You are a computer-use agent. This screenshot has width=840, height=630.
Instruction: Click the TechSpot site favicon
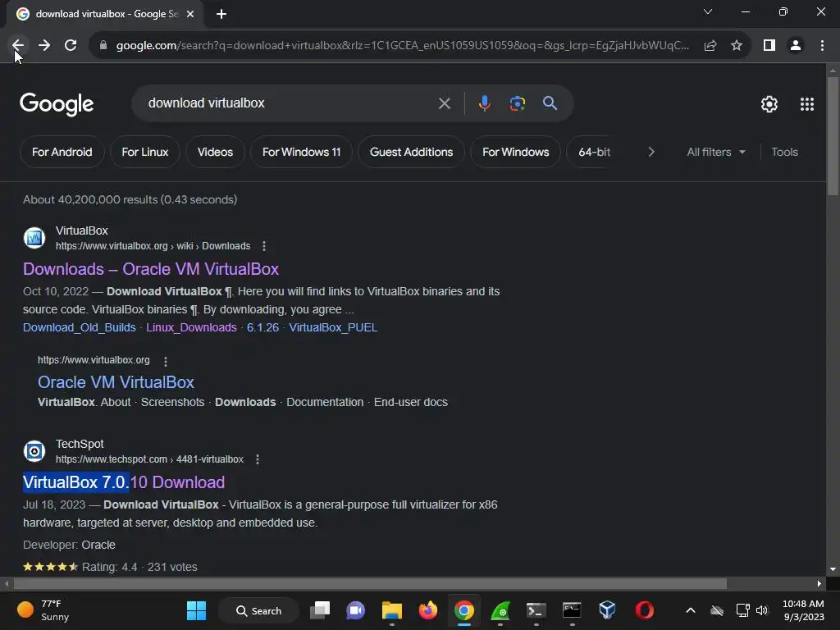(x=34, y=451)
